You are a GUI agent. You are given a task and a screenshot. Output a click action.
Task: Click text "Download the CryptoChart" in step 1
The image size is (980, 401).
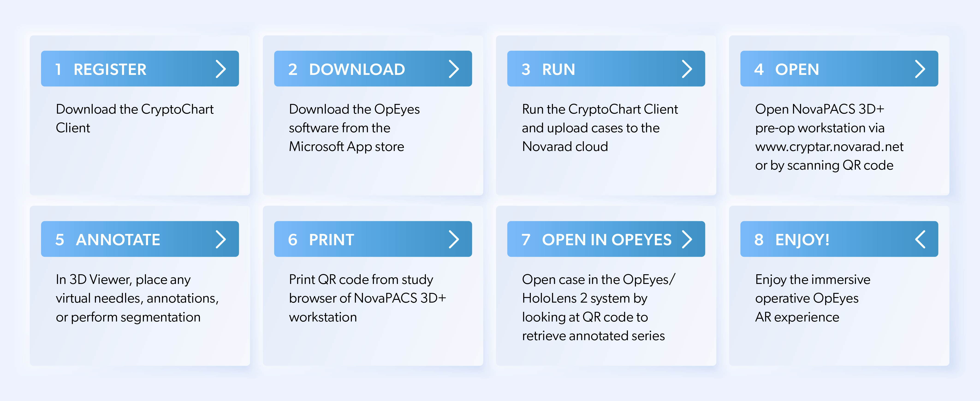(x=135, y=109)
